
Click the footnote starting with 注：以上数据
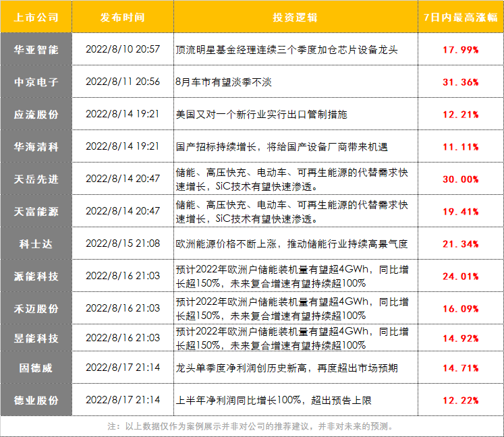[251, 426]
